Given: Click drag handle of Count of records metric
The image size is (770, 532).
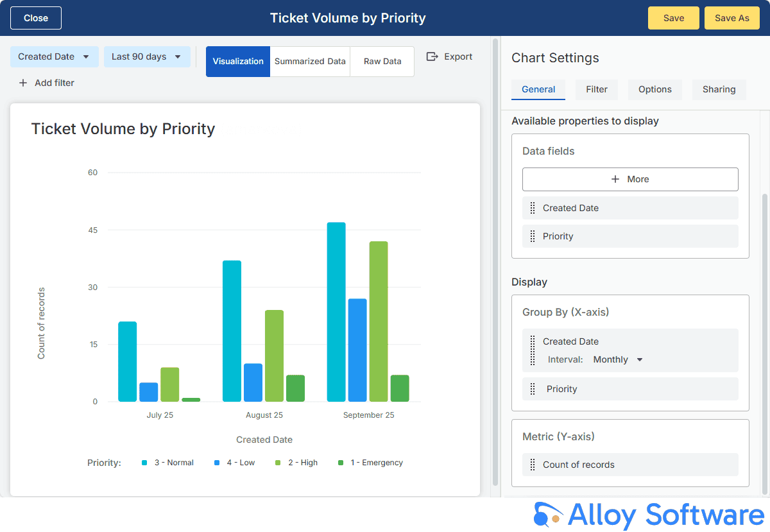Looking at the screenshot, I should click(533, 465).
